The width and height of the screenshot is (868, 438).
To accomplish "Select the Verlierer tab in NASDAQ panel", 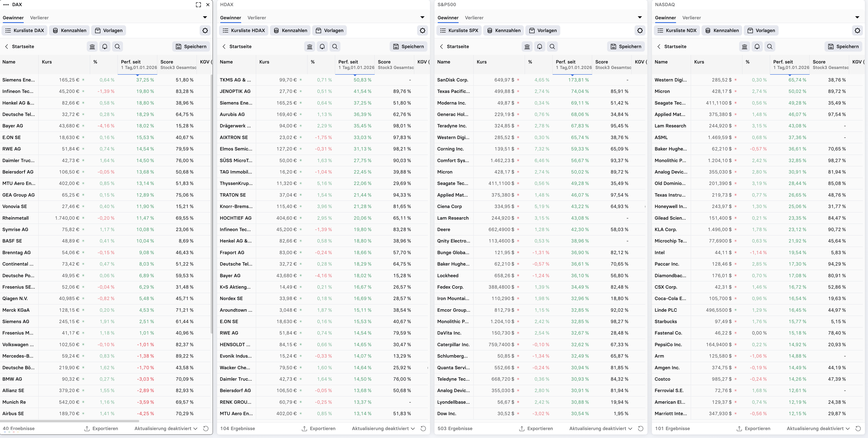I will (691, 18).
